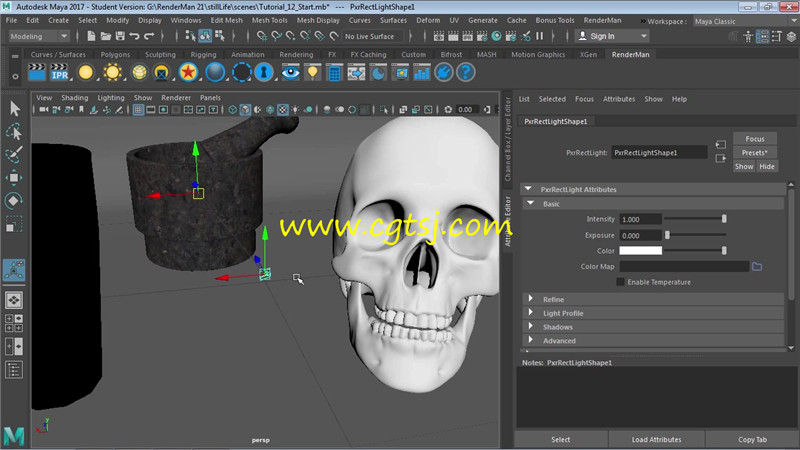
Task: Click the Hide button
Action: coord(766,166)
